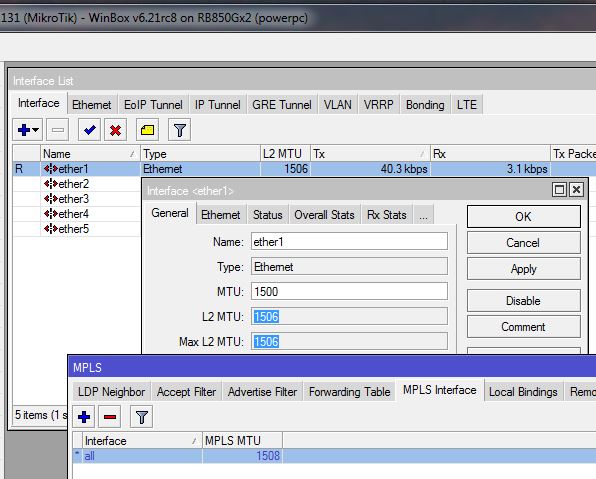Open the Ethernet tab in Interface List
The width and height of the screenshot is (596, 479).
coord(92,105)
